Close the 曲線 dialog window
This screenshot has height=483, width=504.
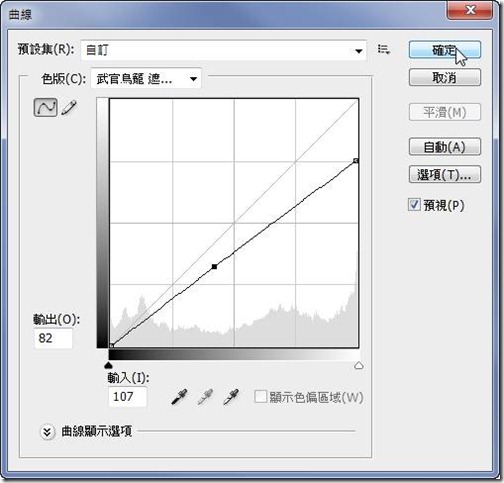coord(470,10)
